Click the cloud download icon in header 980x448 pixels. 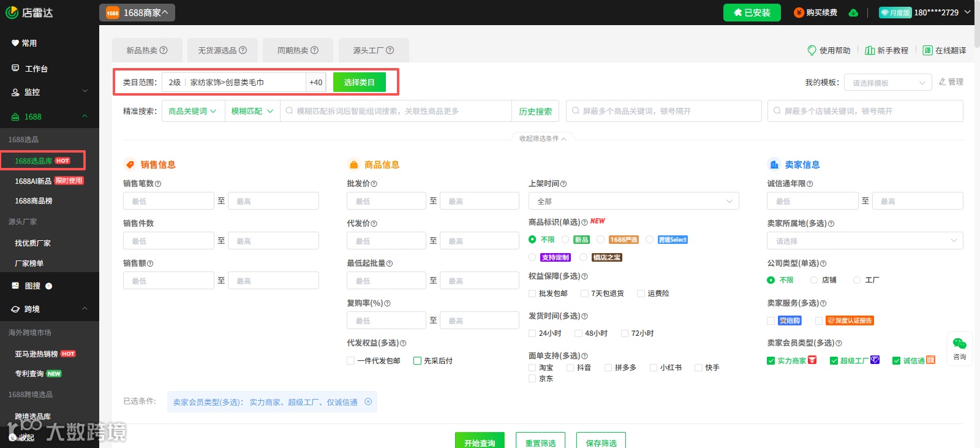coord(853,13)
